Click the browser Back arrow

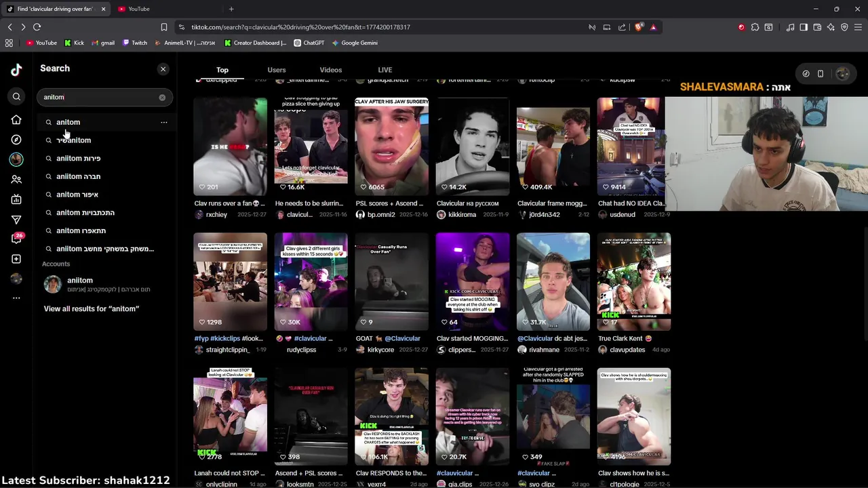click(x=9, y=27)
